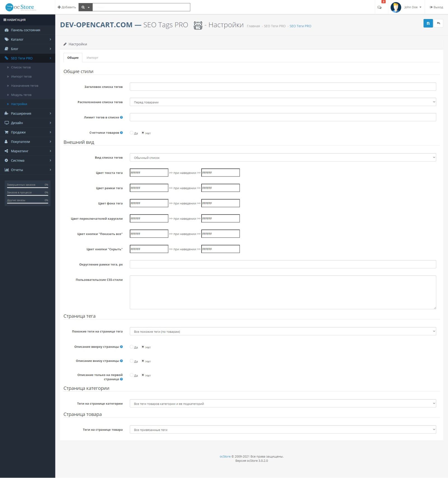Viewport: 448px width, 478px height.
Task: Click the ocStore footer link
Action: pos(225,456)
